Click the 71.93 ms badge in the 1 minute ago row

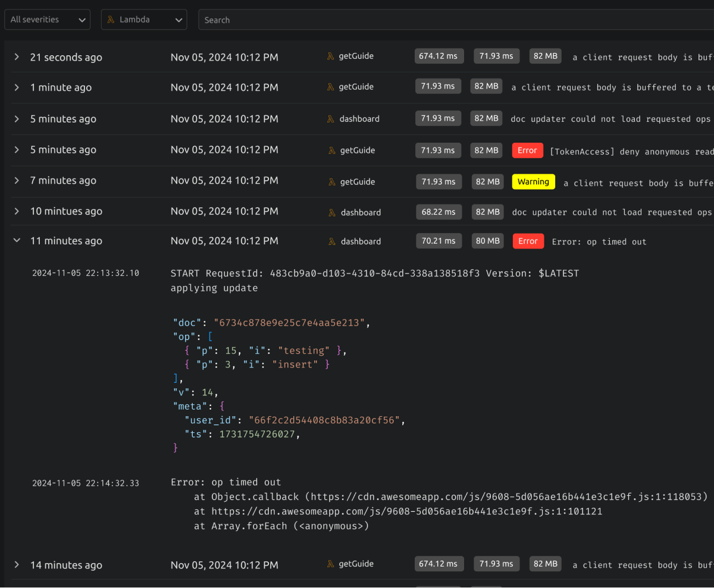pyautogui.click(x=438, y=86)
